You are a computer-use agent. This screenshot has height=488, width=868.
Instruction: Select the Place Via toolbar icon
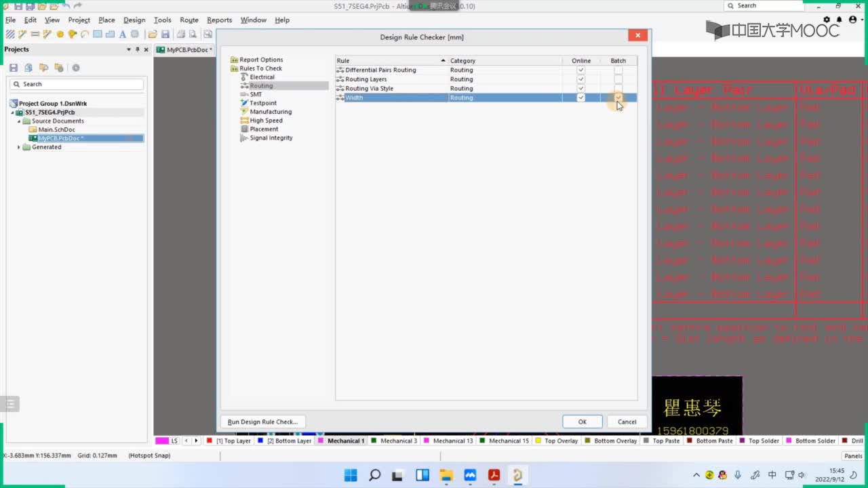point(72,34)
